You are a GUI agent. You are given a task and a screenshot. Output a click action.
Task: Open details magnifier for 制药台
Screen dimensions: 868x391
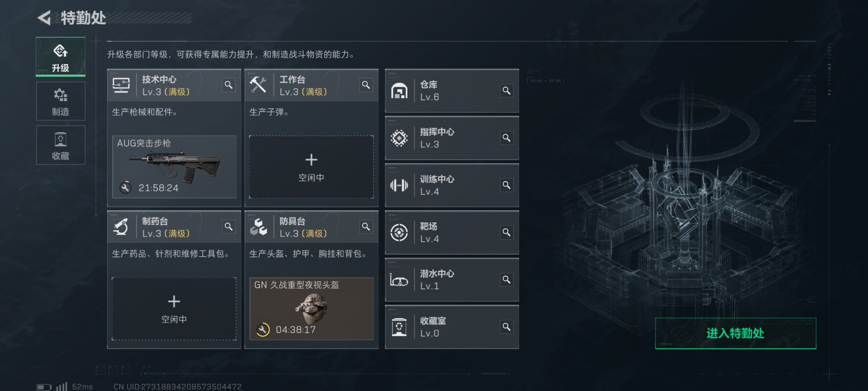229,227
